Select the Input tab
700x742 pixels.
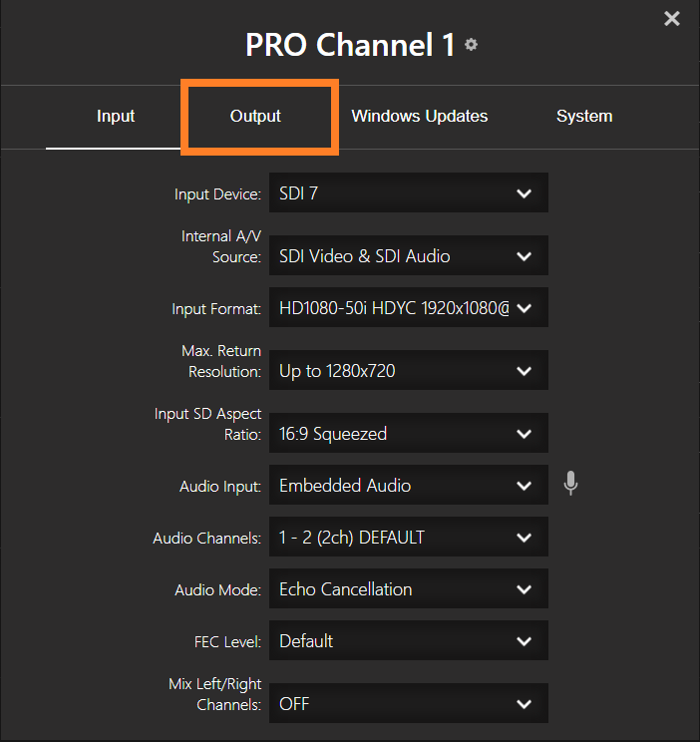coord(116,117)
